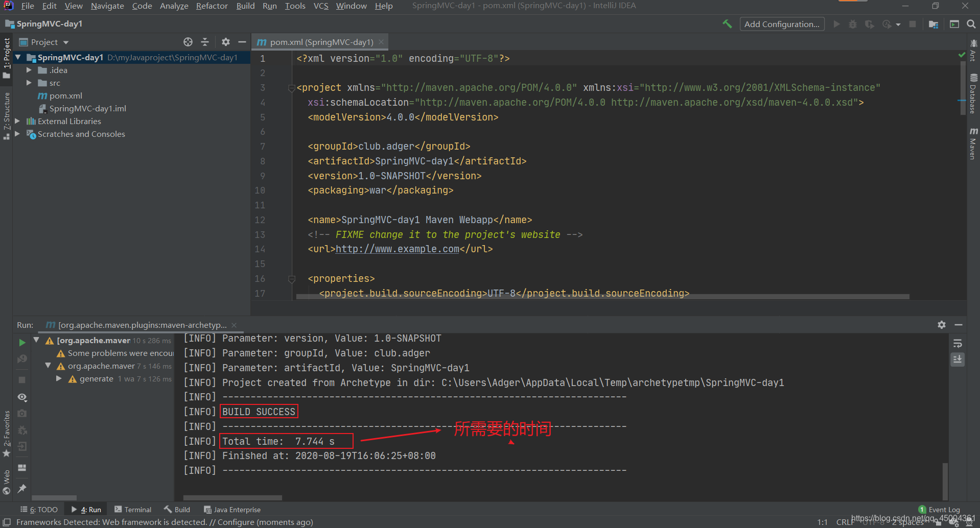The width and height of the screenshot is (980, 528).
Task: Collapse the SpringMVC-day1 project root
Action: (18, 57)
